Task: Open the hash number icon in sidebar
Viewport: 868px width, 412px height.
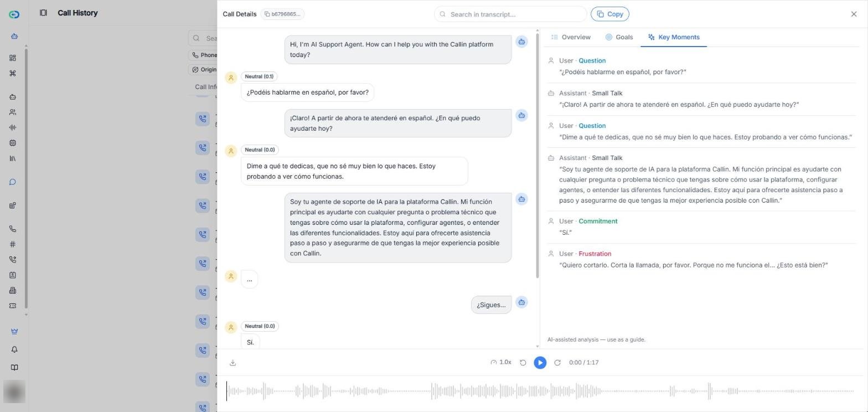Action: (x=13, y=244)
